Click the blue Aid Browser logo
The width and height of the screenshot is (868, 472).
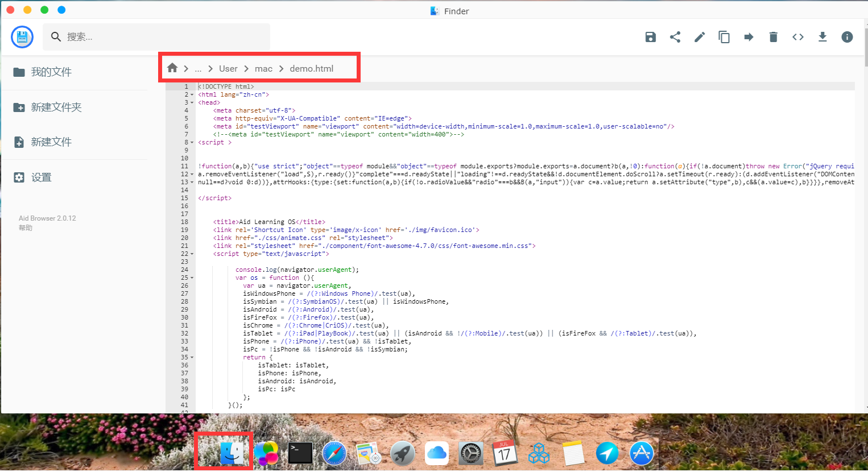(x=22, y=37)
